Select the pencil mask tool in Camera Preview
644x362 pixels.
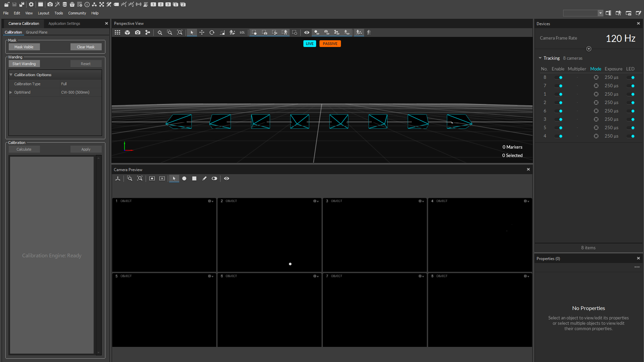pyautogui.click(x=204, y=178)
